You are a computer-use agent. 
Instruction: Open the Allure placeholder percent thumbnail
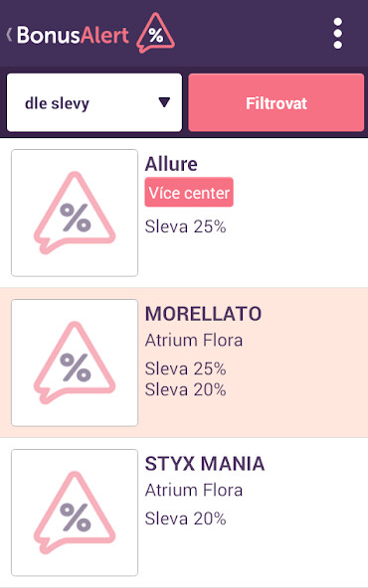[x=75, y=213]
